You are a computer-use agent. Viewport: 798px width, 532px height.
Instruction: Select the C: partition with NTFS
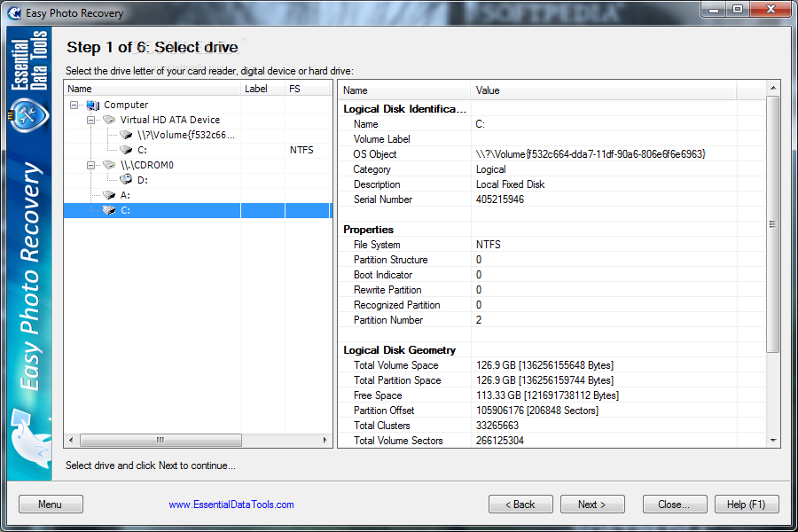click(142, 150)
